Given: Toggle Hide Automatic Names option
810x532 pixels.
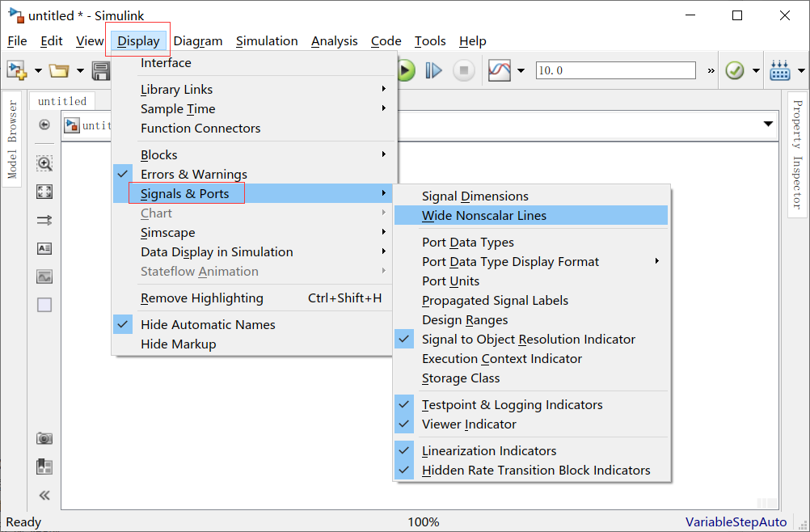Looking at the screenshot, I should (x=254, y=324).
